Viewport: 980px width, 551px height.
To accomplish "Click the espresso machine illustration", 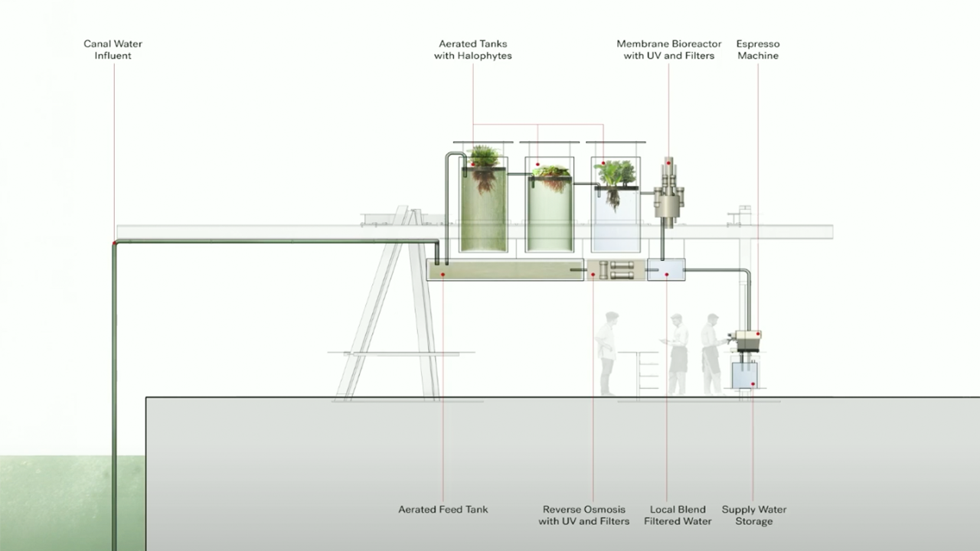I will (745, 341).
